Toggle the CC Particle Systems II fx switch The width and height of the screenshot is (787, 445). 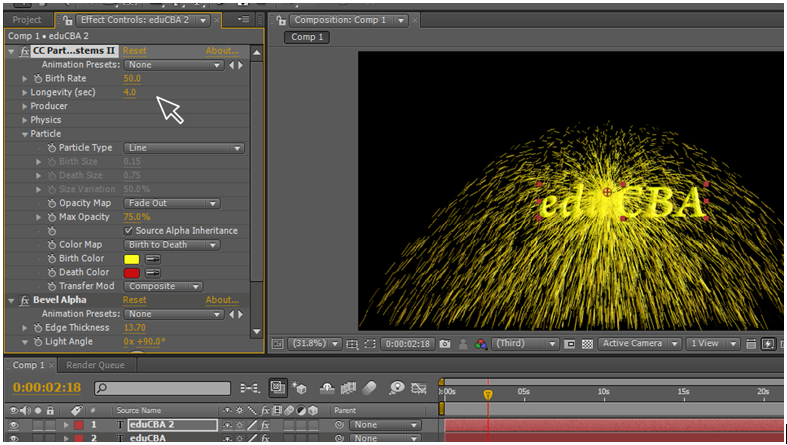24,51
